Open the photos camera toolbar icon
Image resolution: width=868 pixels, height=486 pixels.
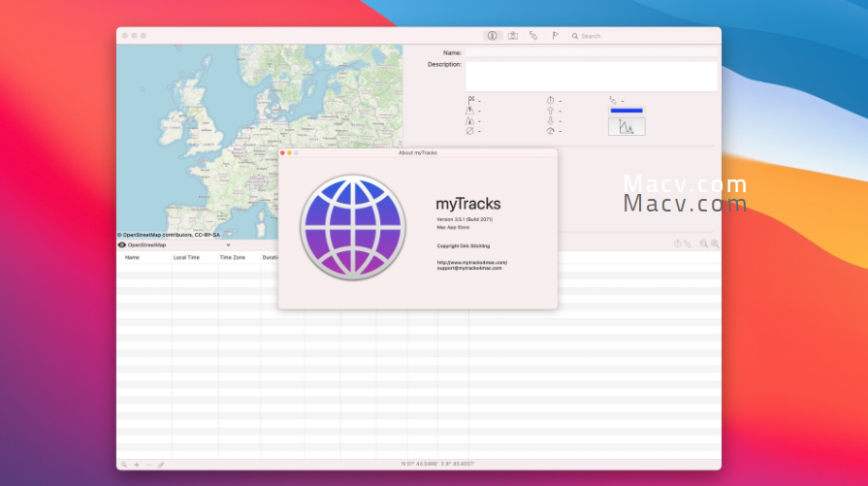pyautogui.click(x=513, y=36)
